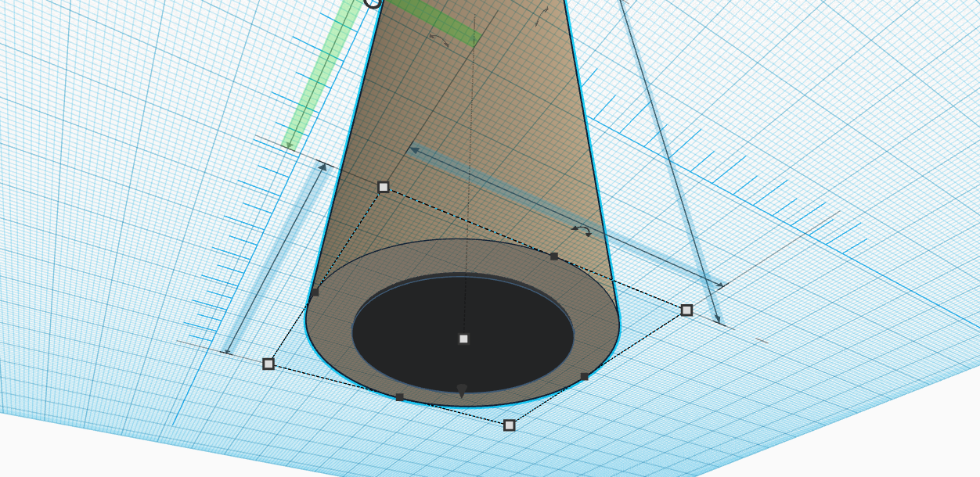Click the curved rotation arrow on cylinder's upper-left face
Image resolution: width=980 pixels, height=477 pixels.
pos(439,40)
